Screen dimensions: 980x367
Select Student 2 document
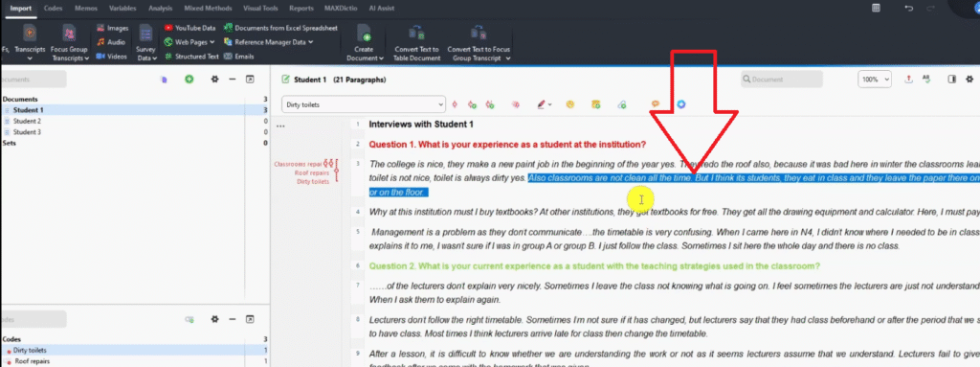(x=134, y=121)
